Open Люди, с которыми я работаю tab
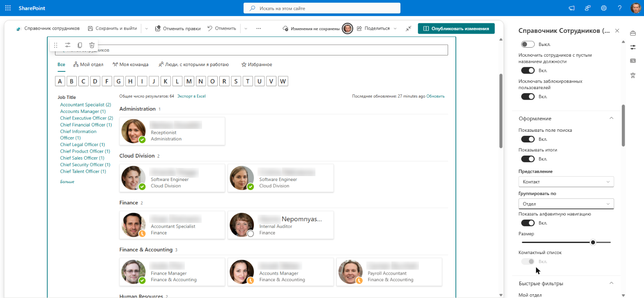Screen dimensions: 644x298 [x=193, y=64]
